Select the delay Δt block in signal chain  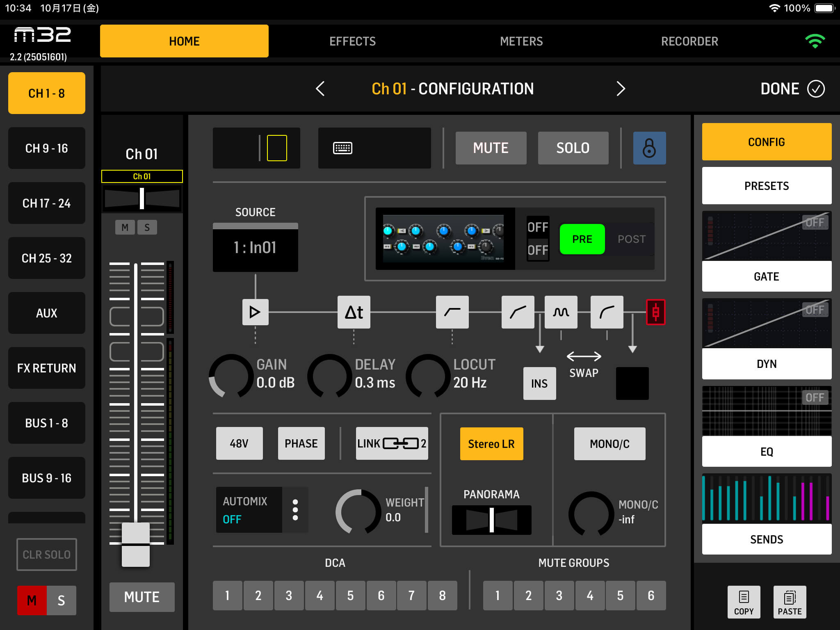pos(354,312)
